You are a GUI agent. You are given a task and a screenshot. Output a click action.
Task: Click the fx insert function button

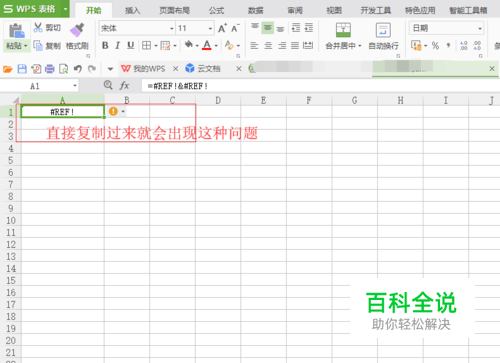click(x=124, y=86)
